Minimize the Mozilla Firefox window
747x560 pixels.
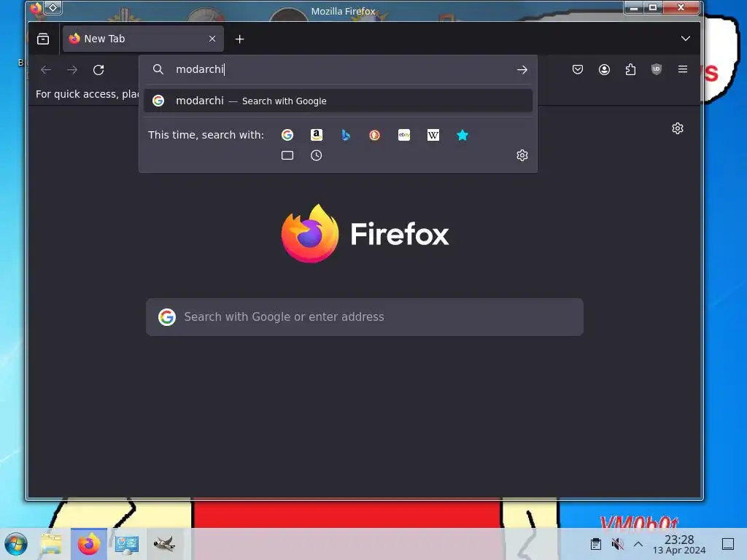[634, 7]
